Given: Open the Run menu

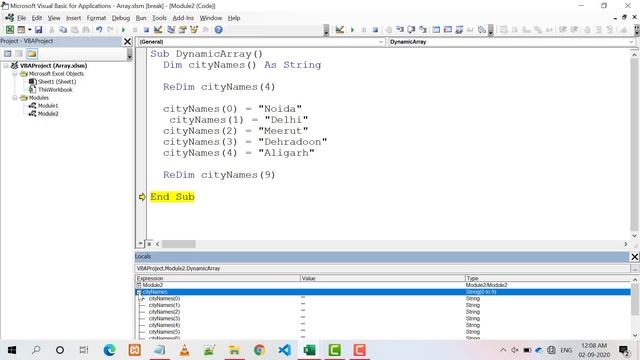Looking at the screenshot, I should tap(141, 18).
